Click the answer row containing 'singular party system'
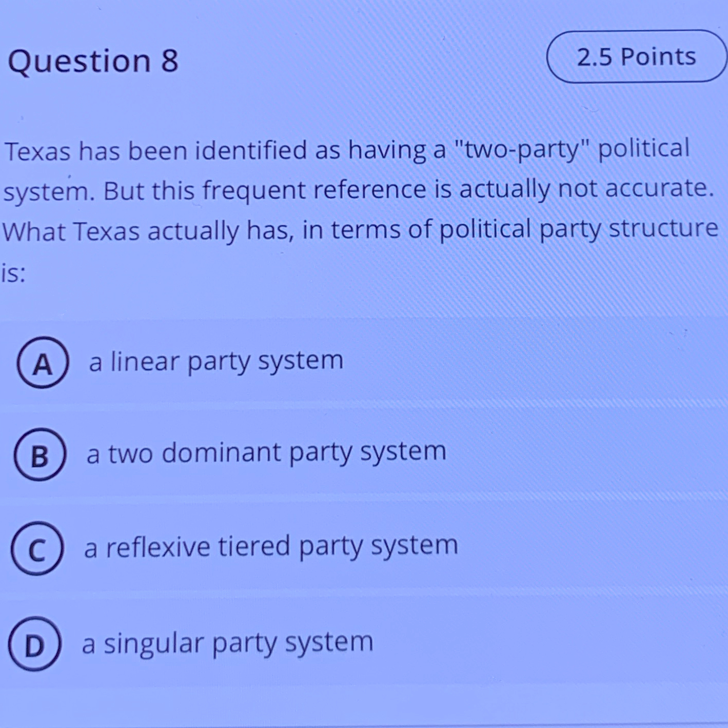 pos(228,642)
